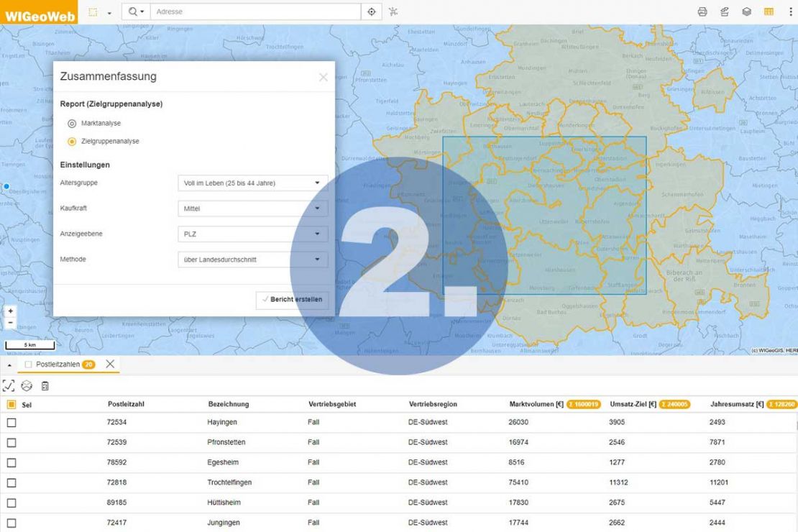Click the Umsatz-Ziel sum badge 240005
Image resolution: width=798 pixels, height=532 pixels.
674,404
